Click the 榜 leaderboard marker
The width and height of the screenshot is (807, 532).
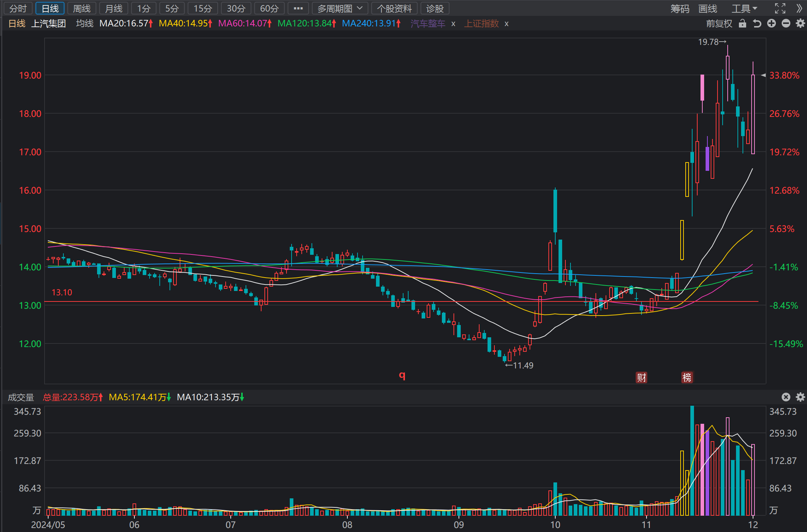pyautogui.click(x=687, y=377)
